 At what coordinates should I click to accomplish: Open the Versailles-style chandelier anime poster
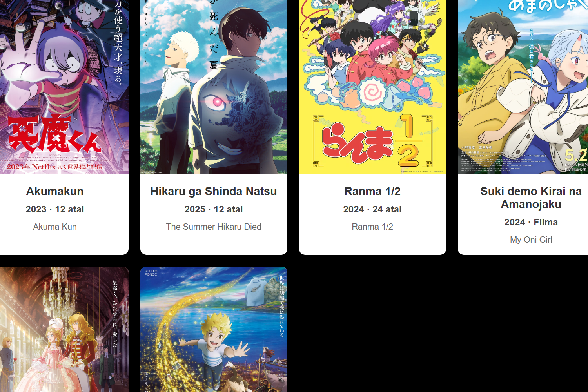(x=64, y=329)
